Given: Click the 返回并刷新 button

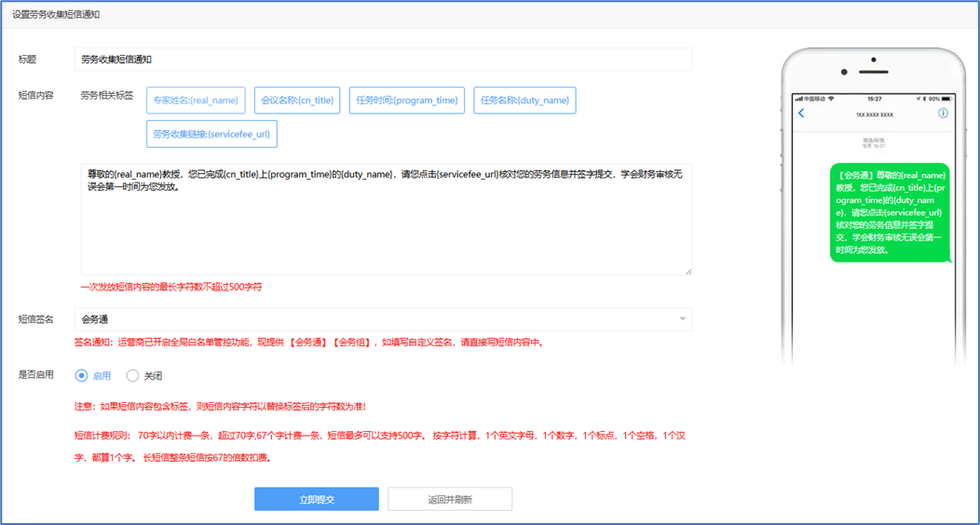Looking at the screenshot, I should 450,500.
